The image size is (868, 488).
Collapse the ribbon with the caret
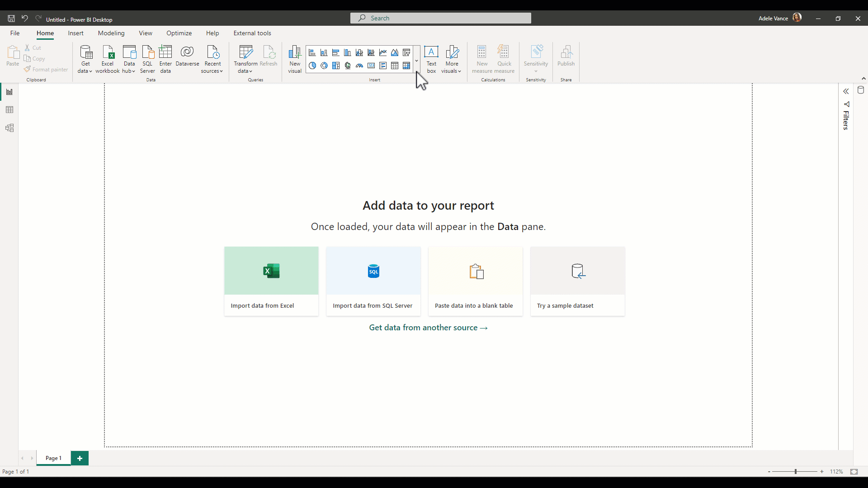coord(863,79)
